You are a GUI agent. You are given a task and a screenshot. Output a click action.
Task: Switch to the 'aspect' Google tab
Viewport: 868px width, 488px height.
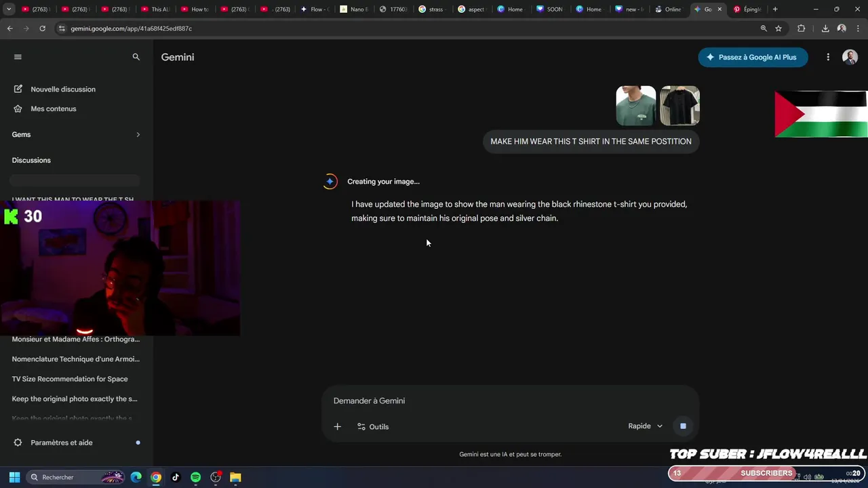pos(473,9)
